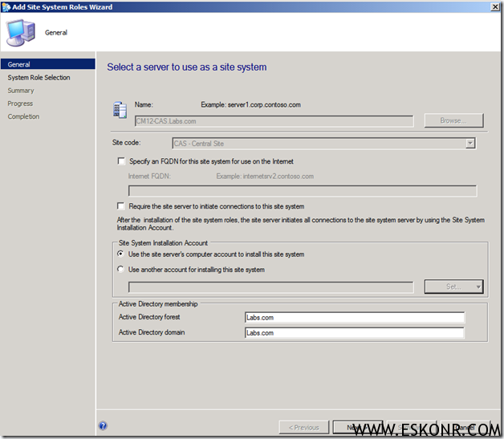Go to General wizard step
Screen dimensions: 504x439
48,64
